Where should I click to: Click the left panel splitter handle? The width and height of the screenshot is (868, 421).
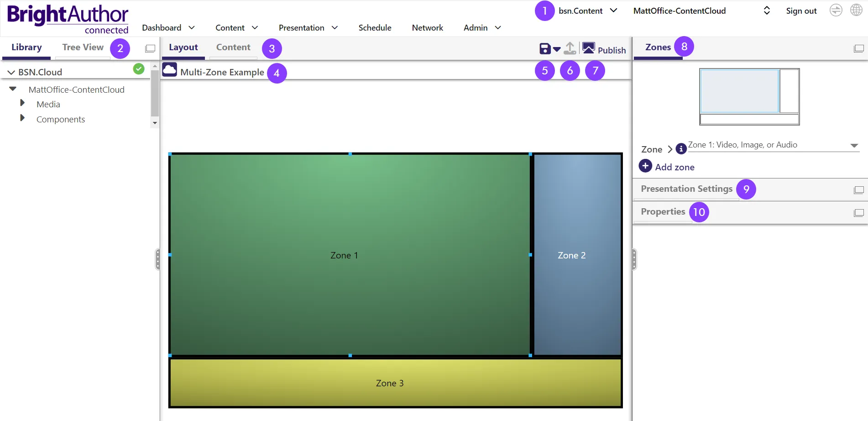pos(157,259)
